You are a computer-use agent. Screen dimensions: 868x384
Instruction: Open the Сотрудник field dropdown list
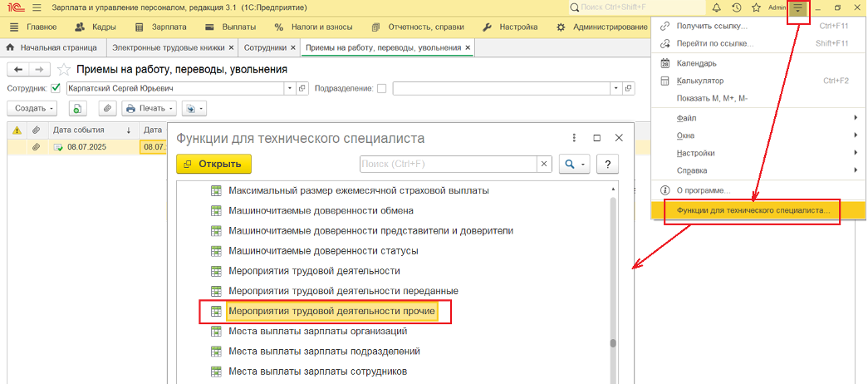290,88
